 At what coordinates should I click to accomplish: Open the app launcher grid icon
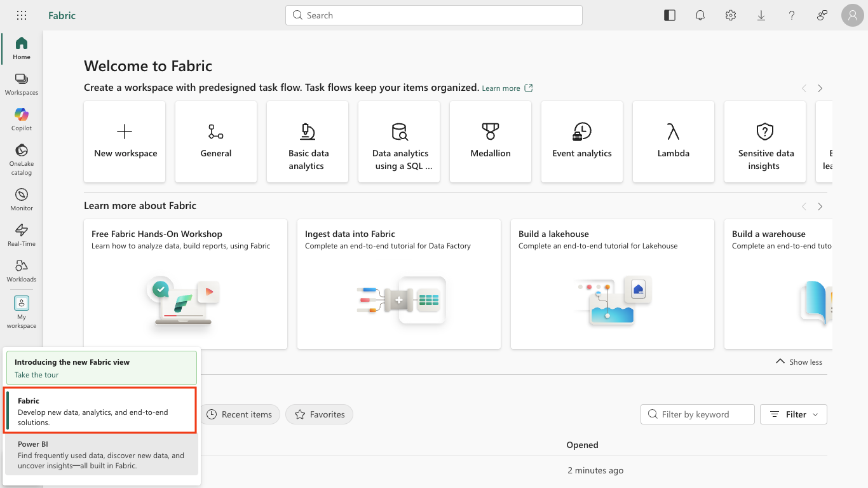22,15
